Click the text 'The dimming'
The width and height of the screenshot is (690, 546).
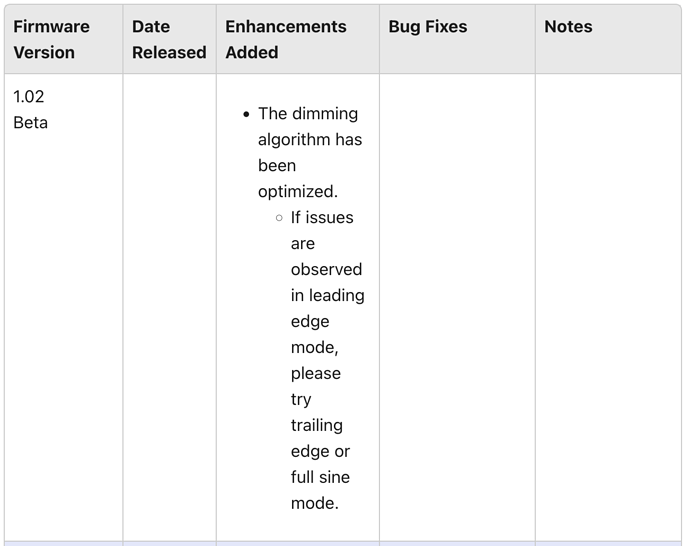(308, 114)
